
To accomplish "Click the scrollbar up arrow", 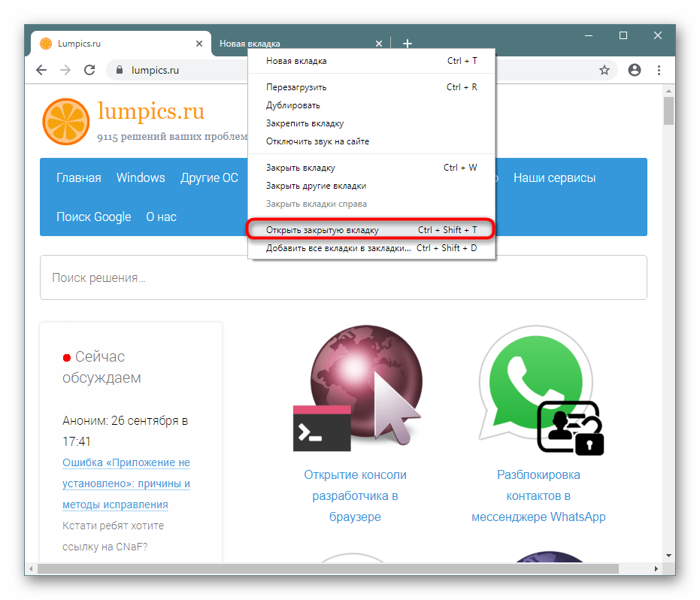I will pyautogui.click(x=668, y=91).
